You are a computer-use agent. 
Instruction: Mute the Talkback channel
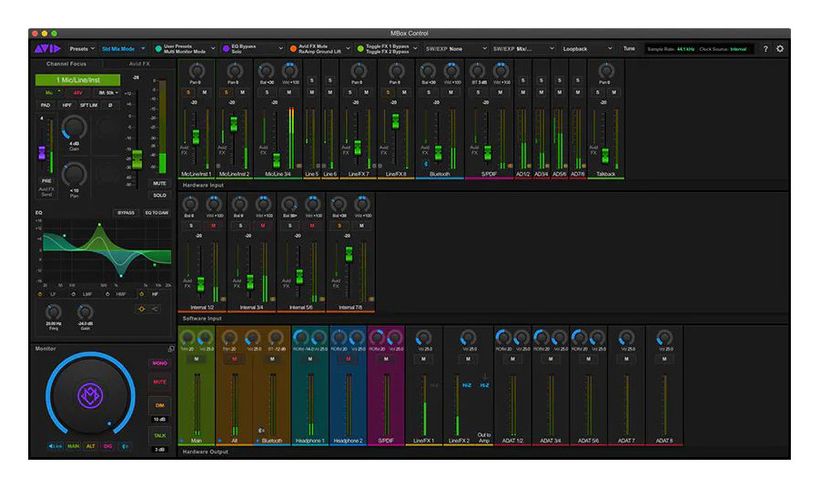click(x=614, y=93)
